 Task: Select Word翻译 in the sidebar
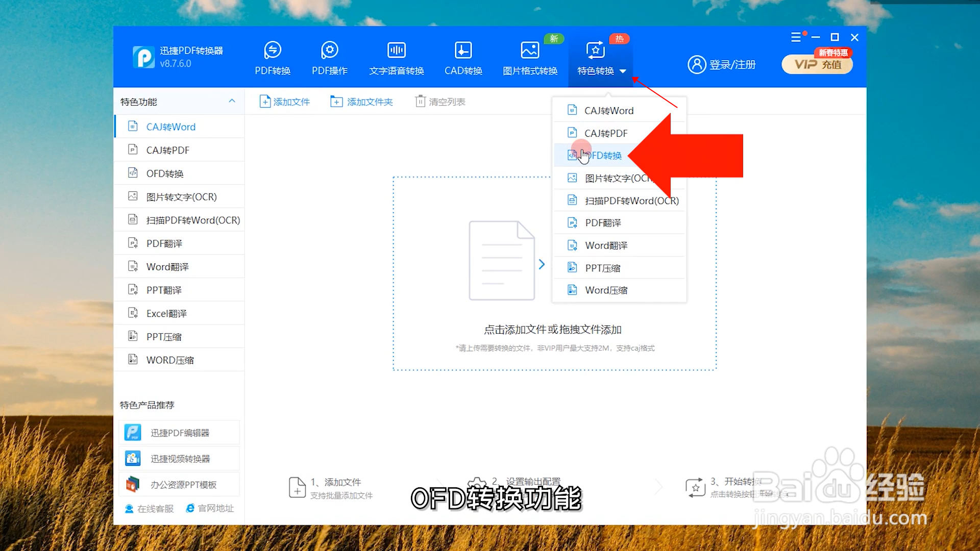[x=179, y=267]
